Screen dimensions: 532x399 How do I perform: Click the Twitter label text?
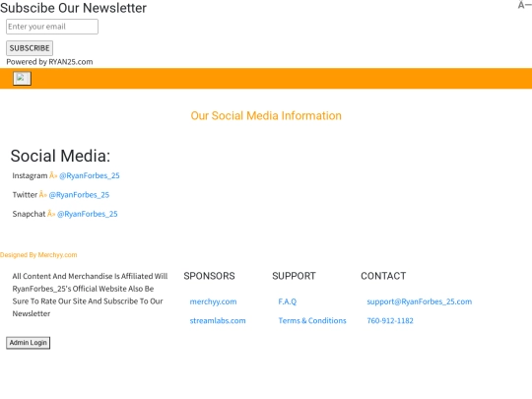(25, 195)
